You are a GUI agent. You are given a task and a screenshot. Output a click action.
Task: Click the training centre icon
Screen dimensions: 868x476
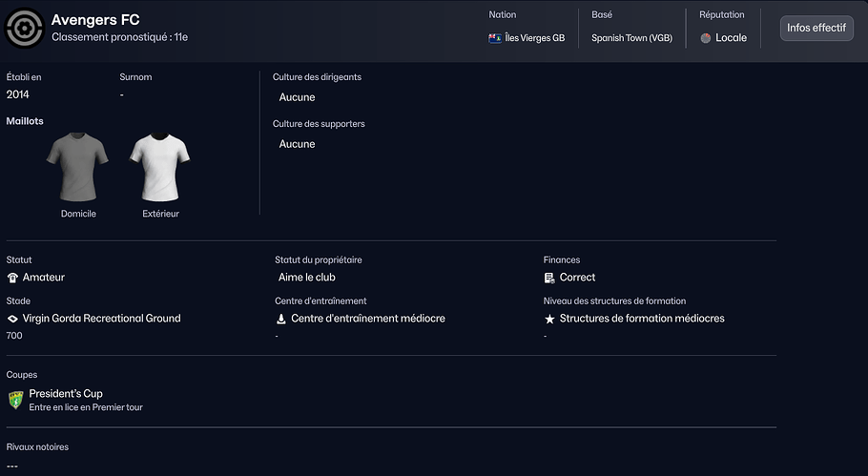tap(281, 319)
